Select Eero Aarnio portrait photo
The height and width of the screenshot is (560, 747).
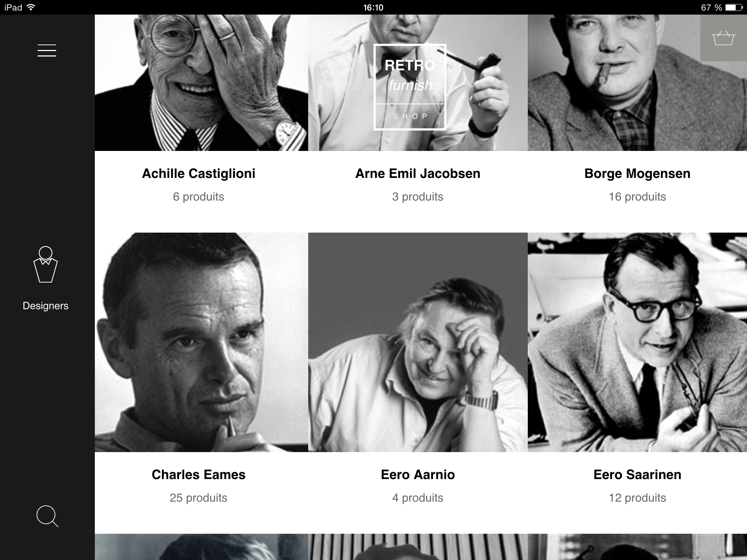click(x=418, y=342)
